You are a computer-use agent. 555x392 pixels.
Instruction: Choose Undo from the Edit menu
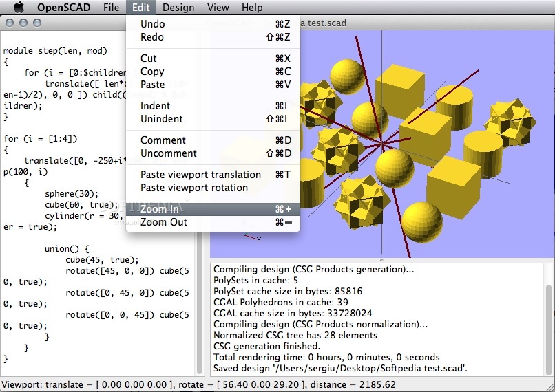(x=152, y=24)
